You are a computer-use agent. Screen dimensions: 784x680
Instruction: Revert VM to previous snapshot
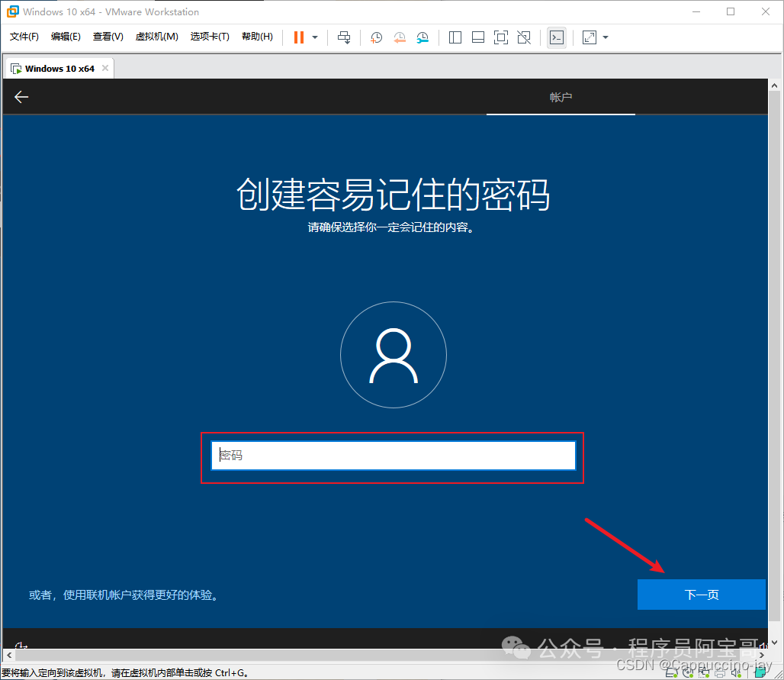click(400, 37)
